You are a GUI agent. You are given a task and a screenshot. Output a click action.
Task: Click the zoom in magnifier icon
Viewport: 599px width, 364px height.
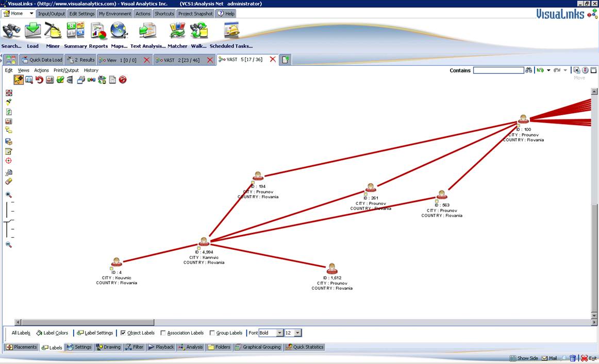coord(8,195)
